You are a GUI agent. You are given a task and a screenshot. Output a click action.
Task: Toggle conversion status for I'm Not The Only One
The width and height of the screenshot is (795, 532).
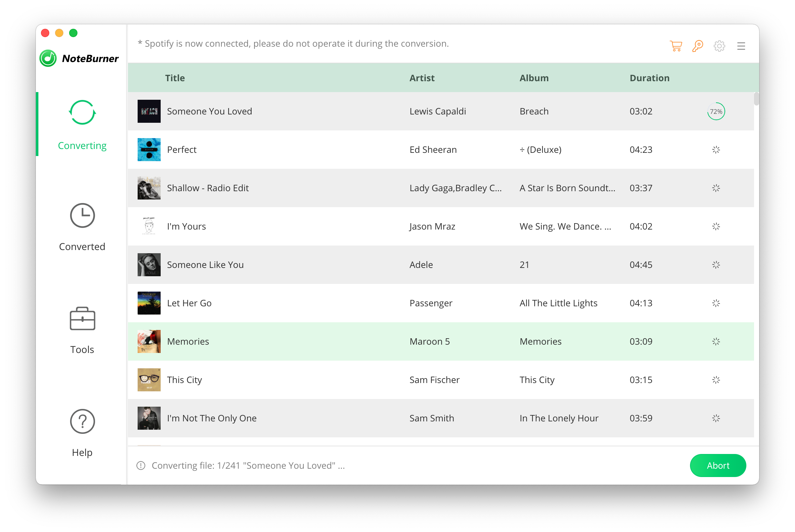[x=717, y=418]
